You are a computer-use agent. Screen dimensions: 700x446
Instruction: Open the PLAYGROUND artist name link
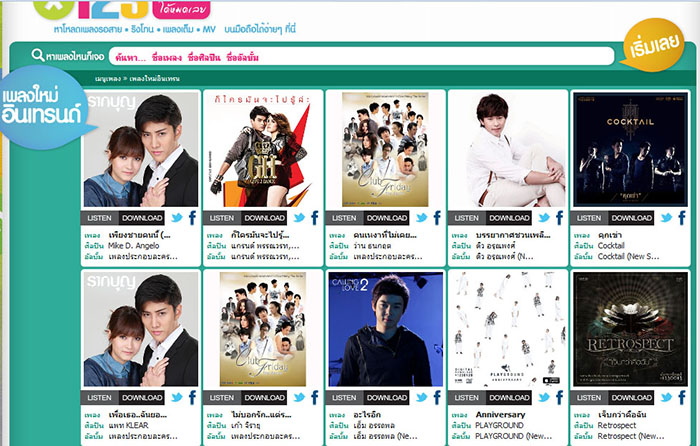point(500,425)
